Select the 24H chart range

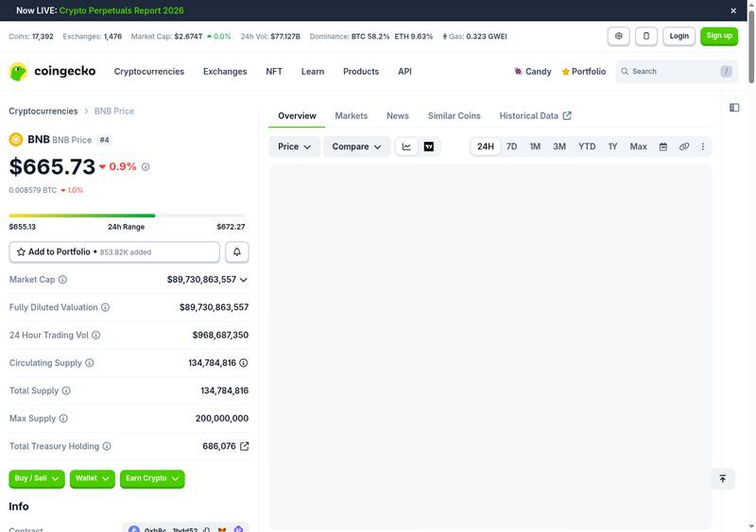click(486, 146)
